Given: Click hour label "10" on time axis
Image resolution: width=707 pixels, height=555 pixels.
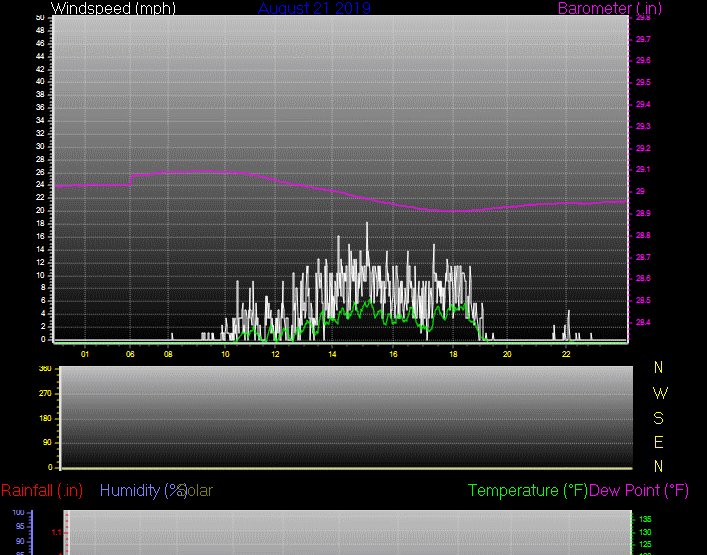Looking at the screenshot, I should click(225, 354).
